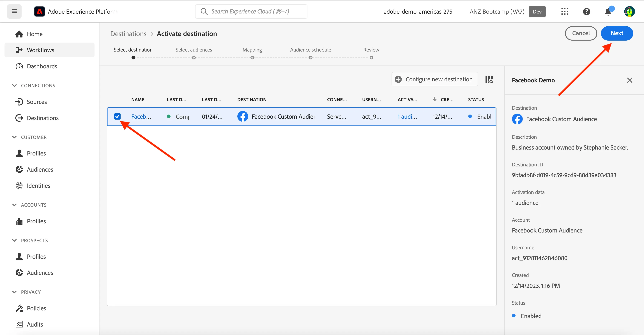Click Destinations in the breadcrumb
The image size is (644, 335).
[x=128, y=34]
